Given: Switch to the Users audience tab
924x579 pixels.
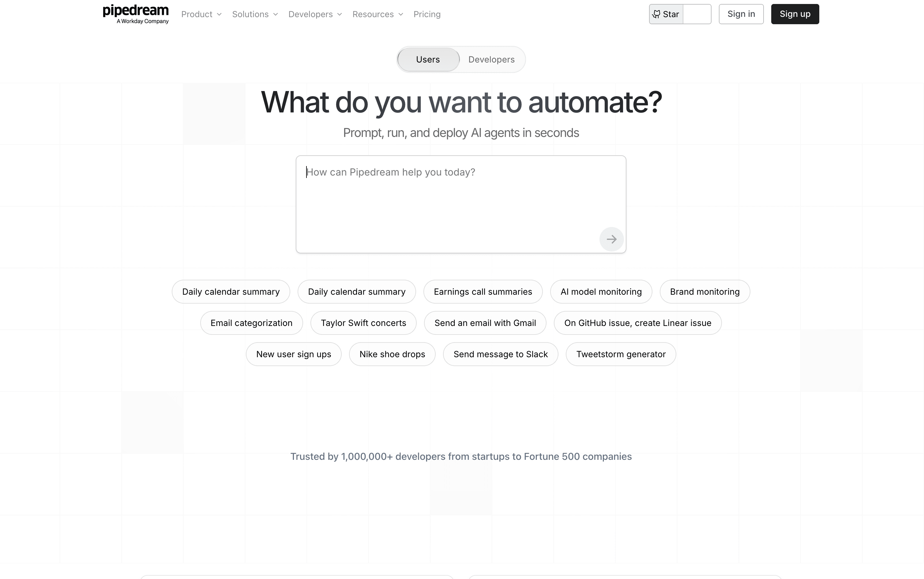Looking at the screenshot, I should pos(428,59).
